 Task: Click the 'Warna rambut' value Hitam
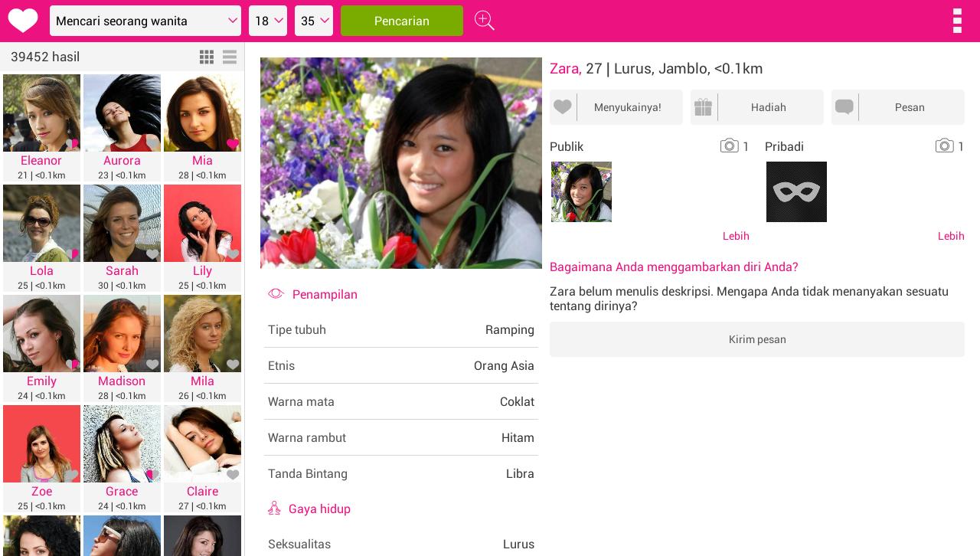tap(518, 437)
